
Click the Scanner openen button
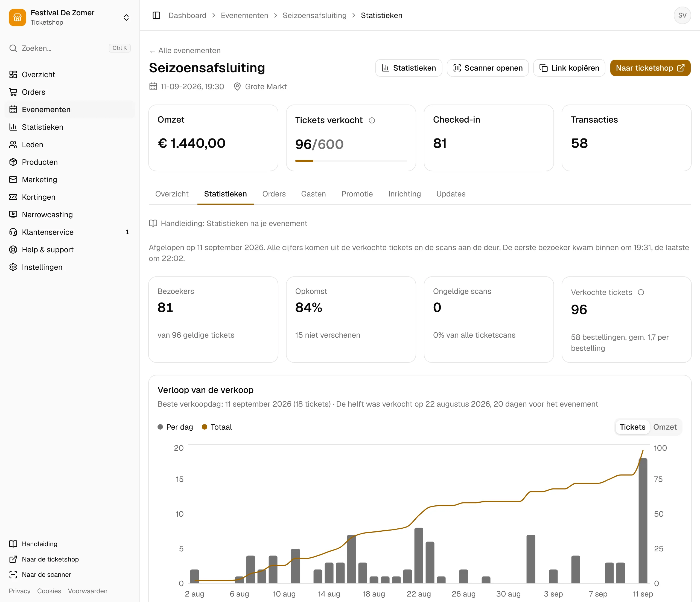coord(488,68)
